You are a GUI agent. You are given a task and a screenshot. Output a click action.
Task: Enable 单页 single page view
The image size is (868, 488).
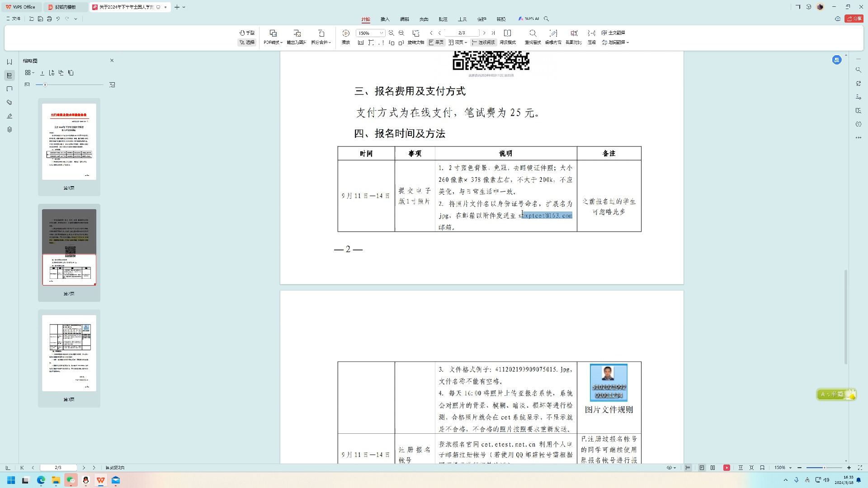click(x=436, y=42)
